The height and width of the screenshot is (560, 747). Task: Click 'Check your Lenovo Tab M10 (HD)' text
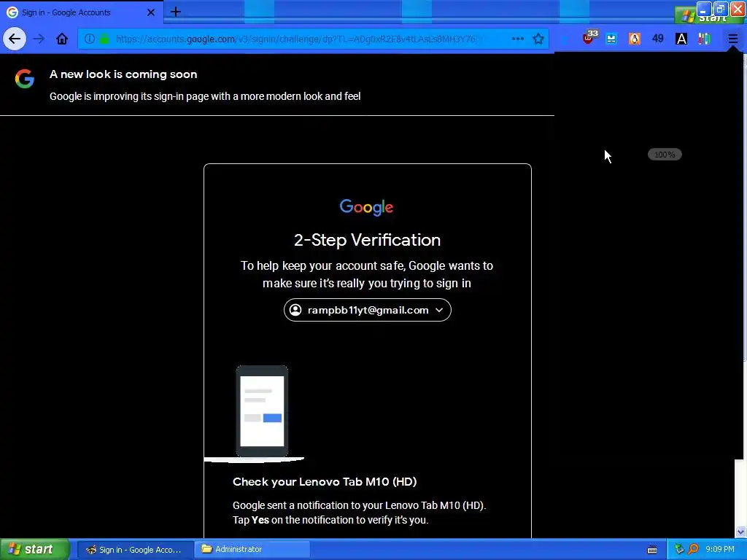click(325, 481)
